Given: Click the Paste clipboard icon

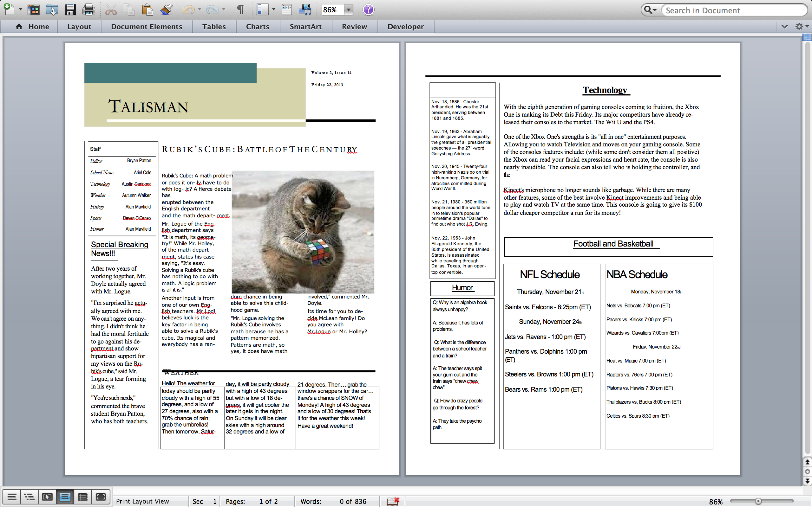Looking at the screenshot, I should tap(147, 10).
